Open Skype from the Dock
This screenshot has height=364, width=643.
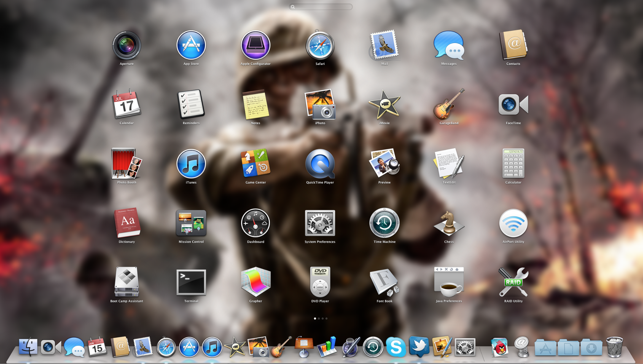pyautogui.click(x=396, y=347)
